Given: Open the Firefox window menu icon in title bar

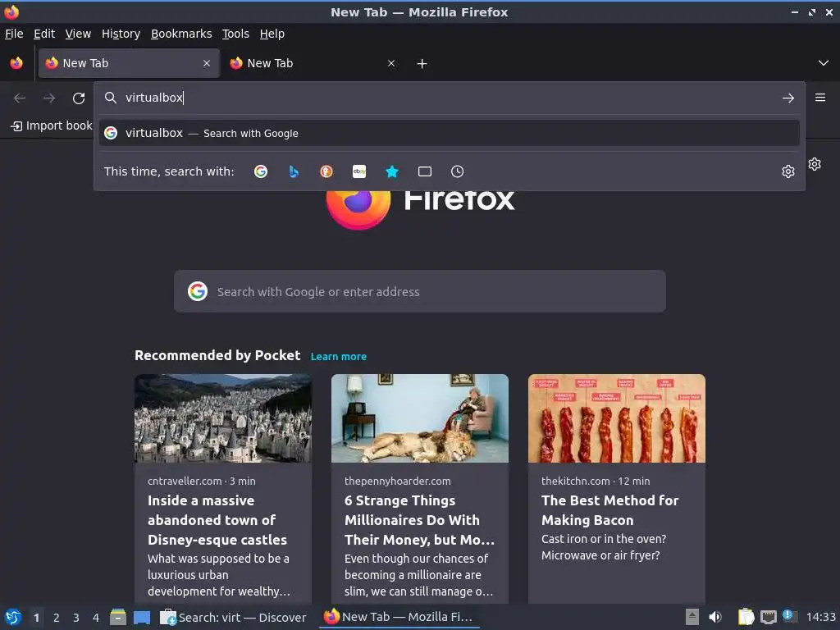Looking at the screenshot, I should (11, 11).
